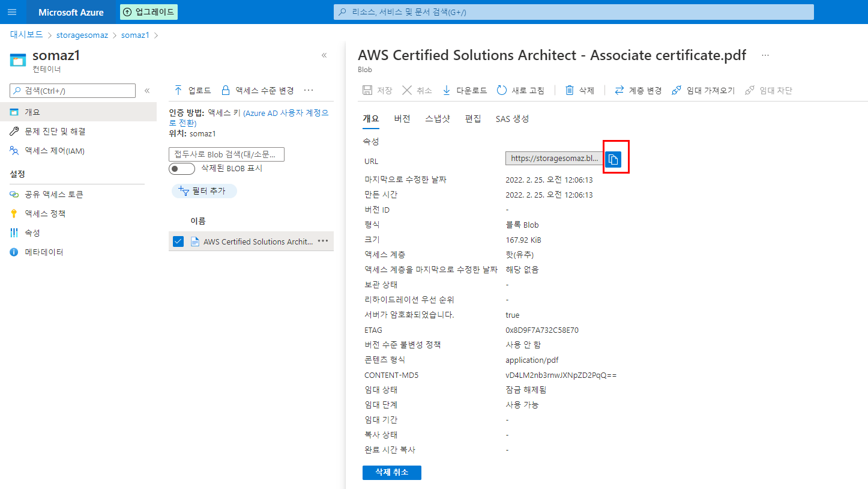Select the application/pdf content type value
Viewport: 868px width, 489px height.
pyautogui.click(x=532, y=360)
